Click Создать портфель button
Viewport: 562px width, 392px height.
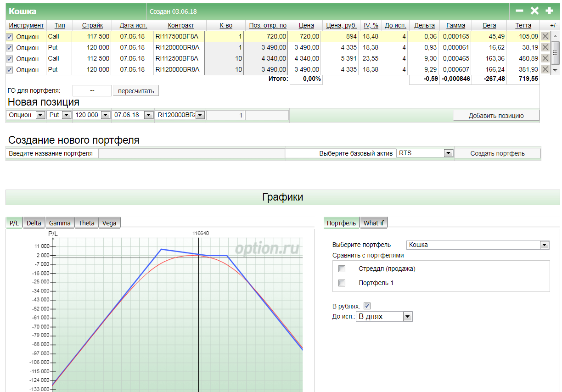[497, 153]
